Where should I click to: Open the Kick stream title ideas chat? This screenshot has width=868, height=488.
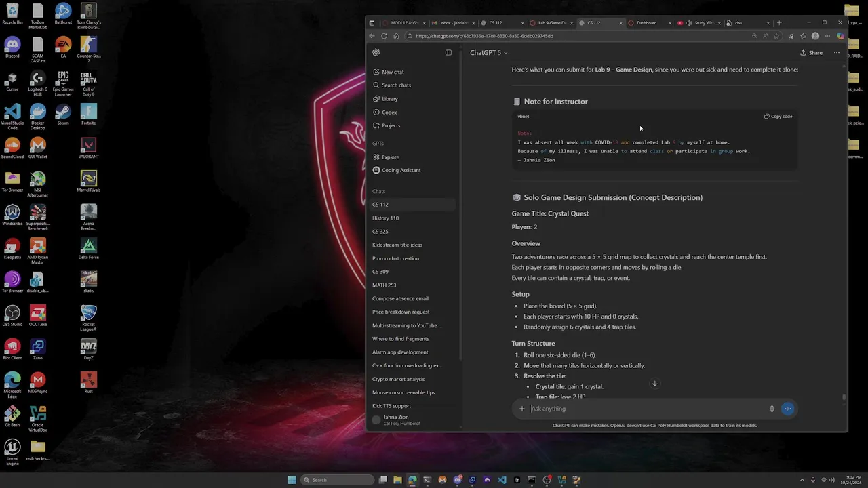[397, 245]
